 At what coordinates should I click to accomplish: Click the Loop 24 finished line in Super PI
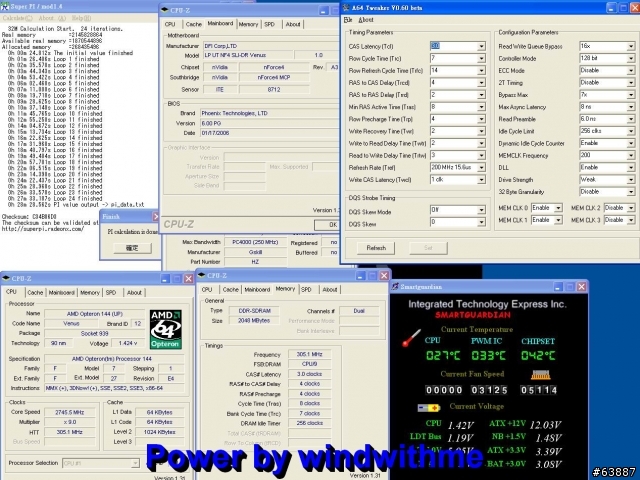[x=53, y=199]
